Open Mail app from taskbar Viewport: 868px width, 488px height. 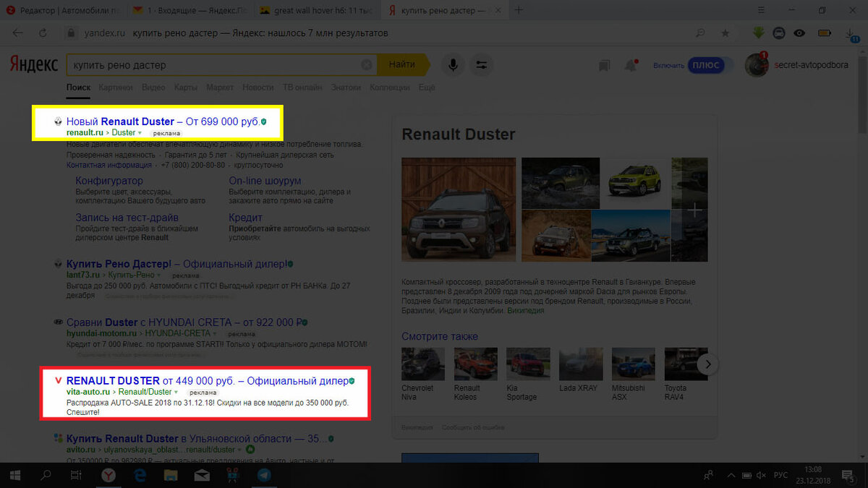click(202, 475)
